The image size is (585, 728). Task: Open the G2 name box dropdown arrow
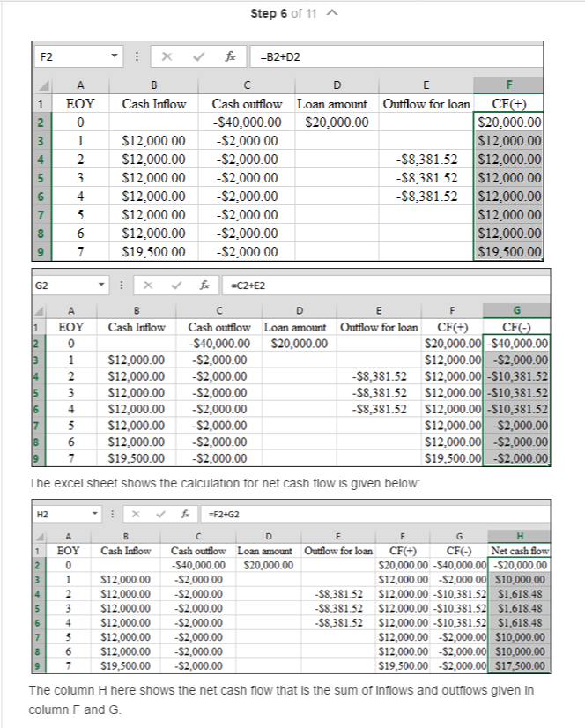pyautogui.click(x=101, y=285)
